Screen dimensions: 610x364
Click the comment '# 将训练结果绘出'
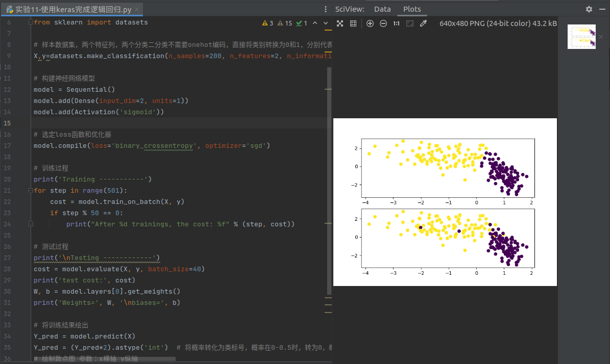coord(61,325)
